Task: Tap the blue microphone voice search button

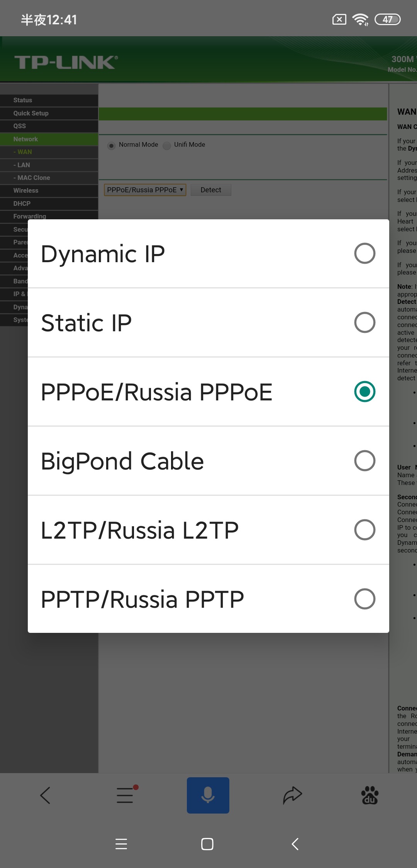Action: (208, 795)
